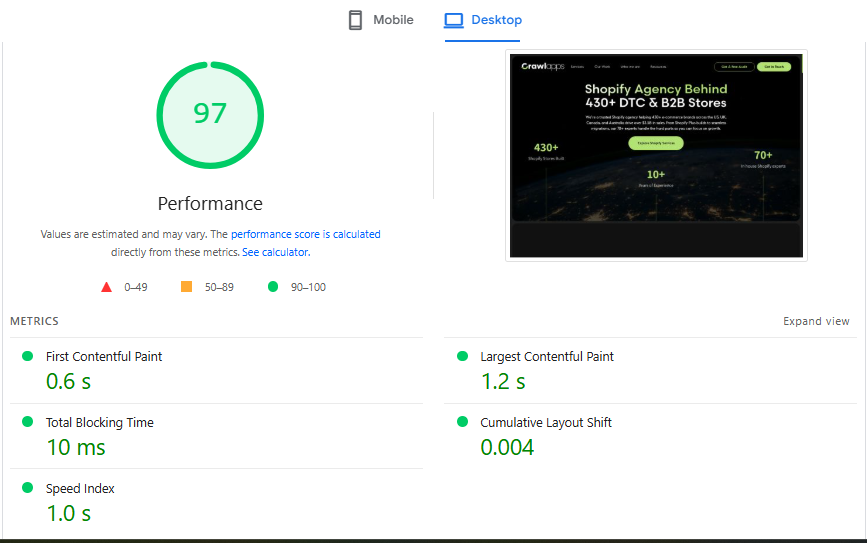
Task: Click the orange square 50–89 legend icon
Action: pos(186,286)
